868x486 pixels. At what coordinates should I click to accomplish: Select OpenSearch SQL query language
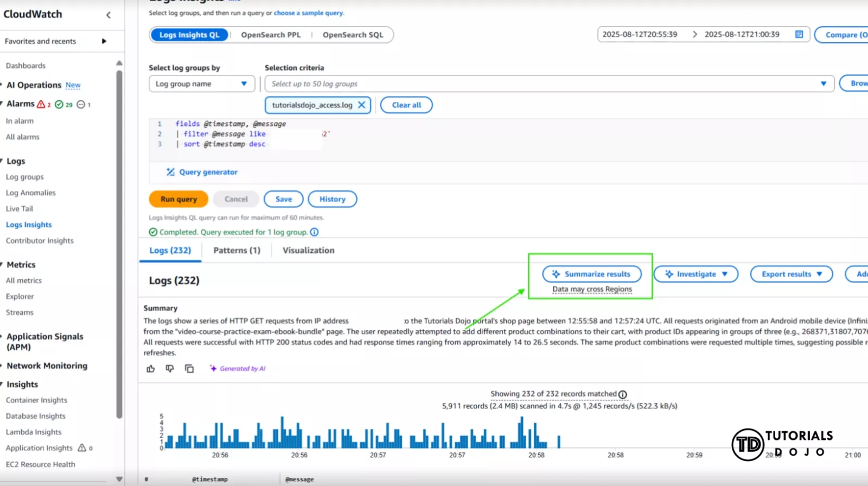(353, 35)
